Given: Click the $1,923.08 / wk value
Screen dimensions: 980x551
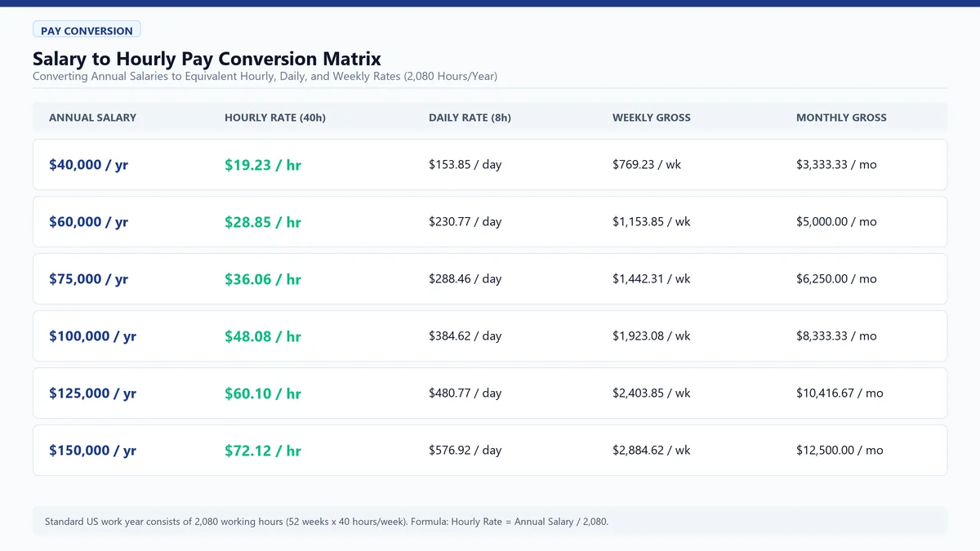Looking at the screenshot, I should 652,335.
